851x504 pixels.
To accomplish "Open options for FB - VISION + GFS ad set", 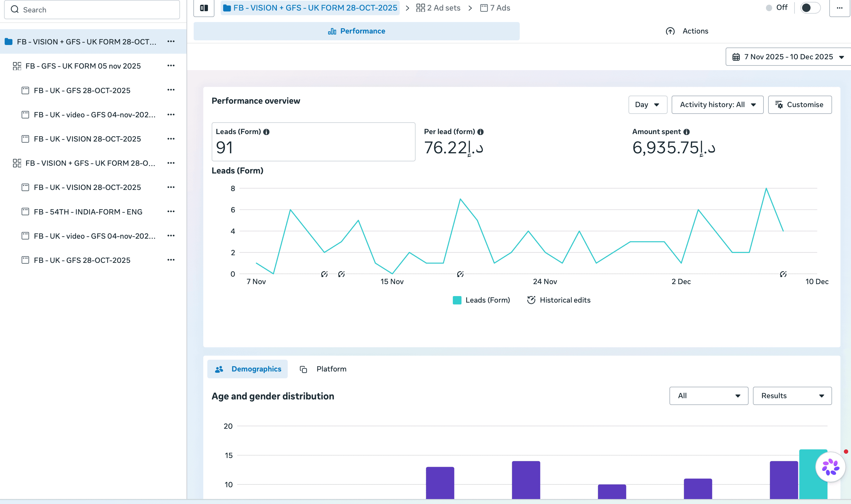I will (x=171, y=163).
